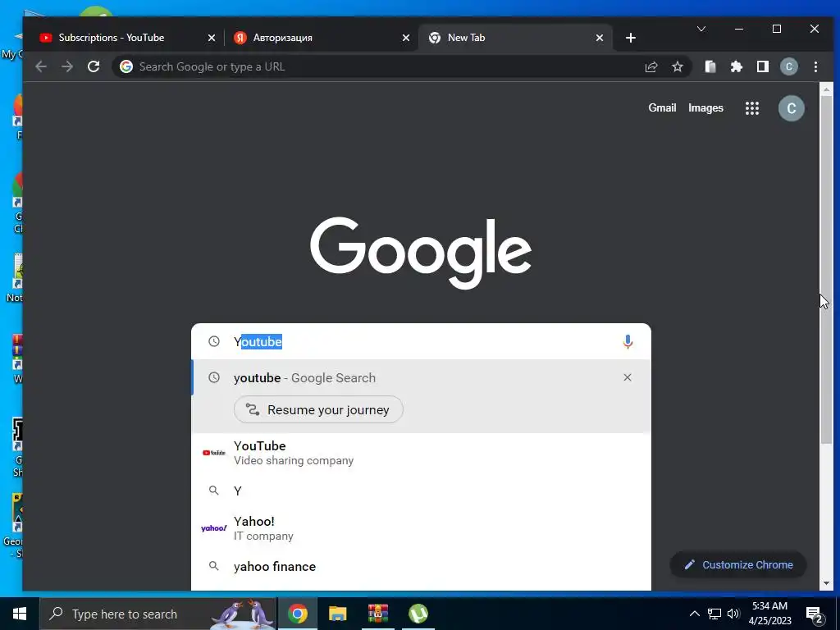Select Yahoo! IT company suggestion
The width and height of the screenshot is (840, 630).
click(x=421, y=528)
